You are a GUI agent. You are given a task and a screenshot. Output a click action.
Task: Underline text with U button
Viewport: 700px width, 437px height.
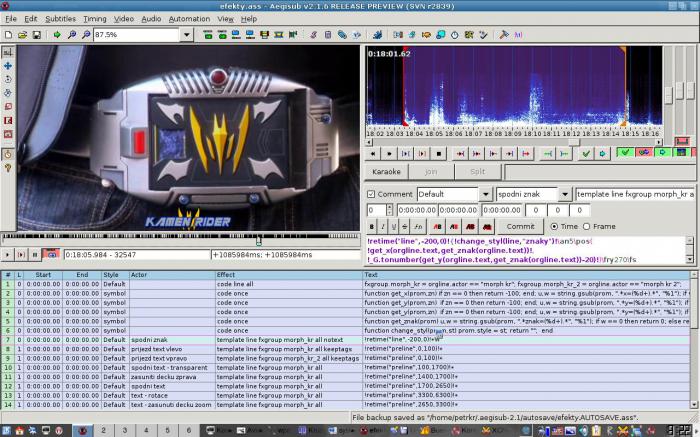click(394, 227)
